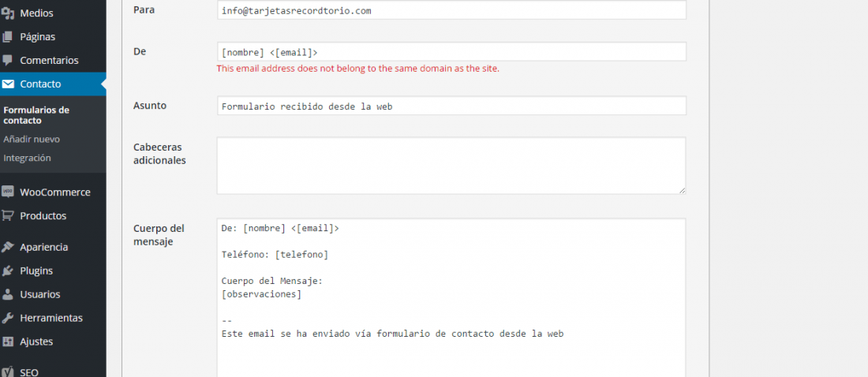Click the Herramientas wrench icon

point(8,318)
